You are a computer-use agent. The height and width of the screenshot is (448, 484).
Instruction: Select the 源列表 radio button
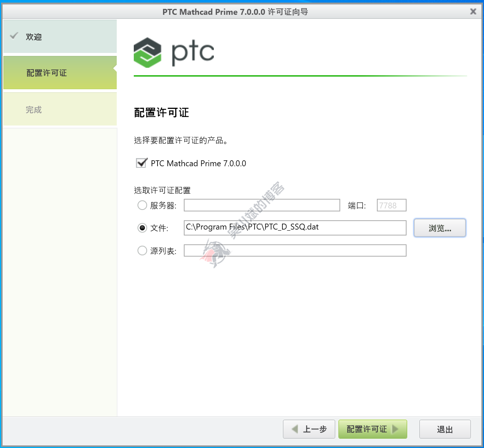tap(142, 251)
